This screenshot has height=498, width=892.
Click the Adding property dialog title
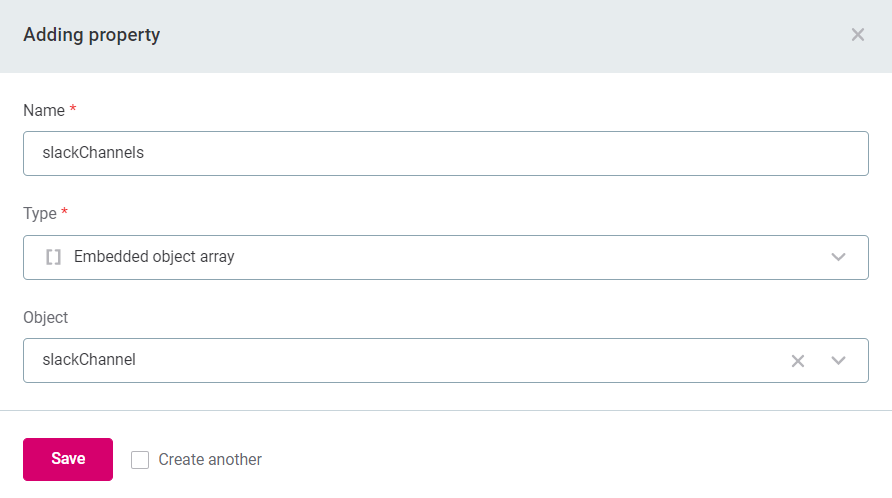point(92,35)
